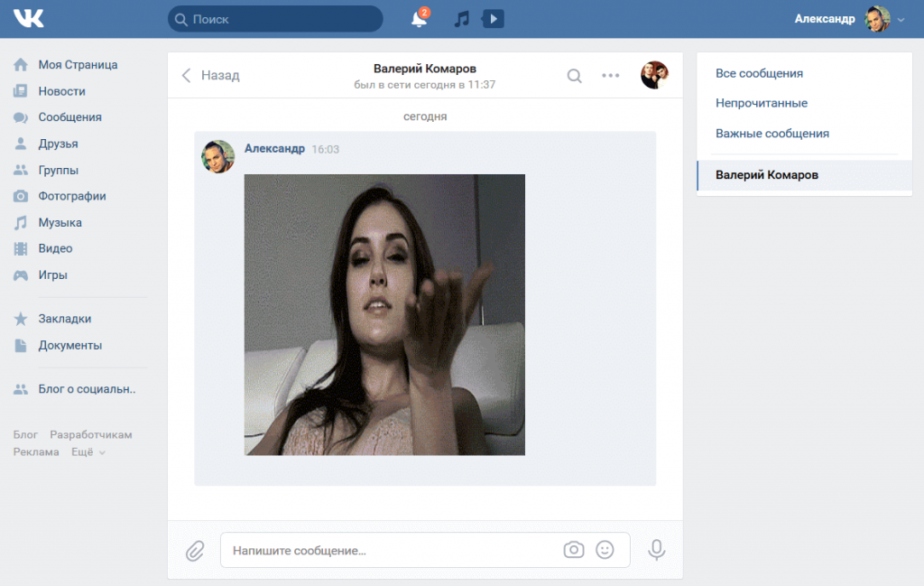Expand the Александр profile dropdown arrow
Image resolution: width=924 pixels, height=586 pixels.
click(901, 20)
